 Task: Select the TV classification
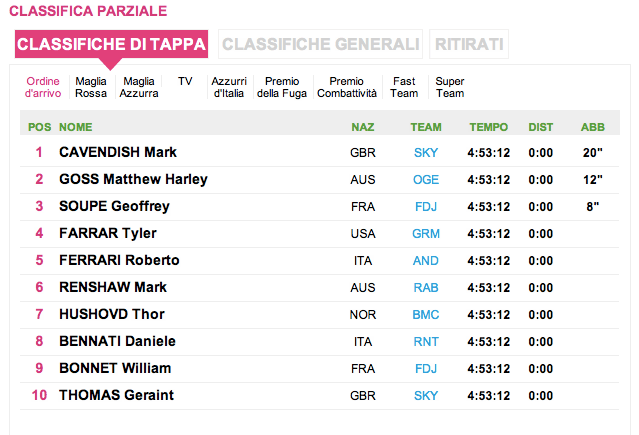tap(185, 81)
